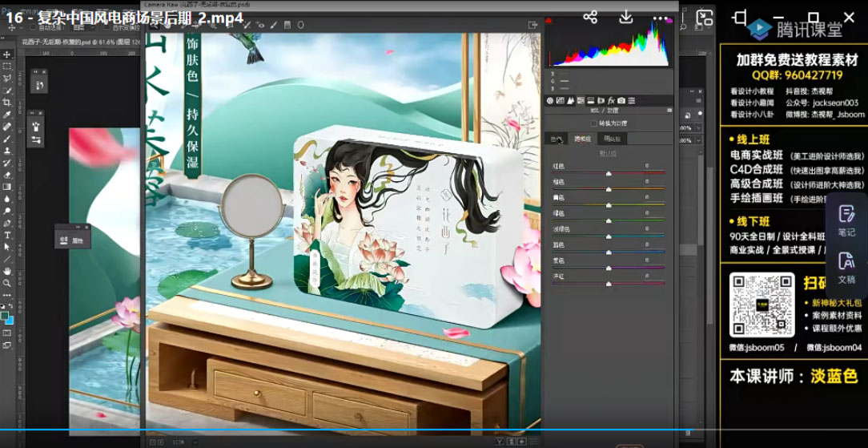Click the QR code image
Viewport: 868px width, 448px height.
763,305
